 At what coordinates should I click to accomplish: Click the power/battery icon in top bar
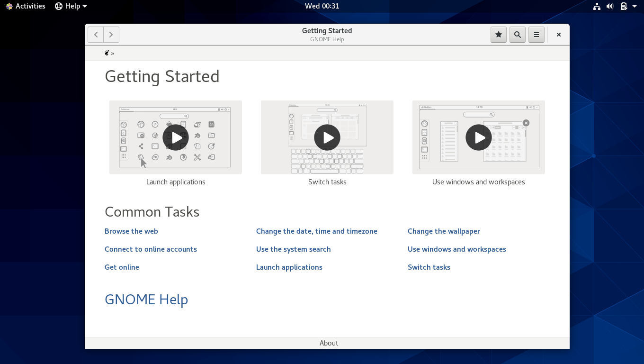pos(624,6)
